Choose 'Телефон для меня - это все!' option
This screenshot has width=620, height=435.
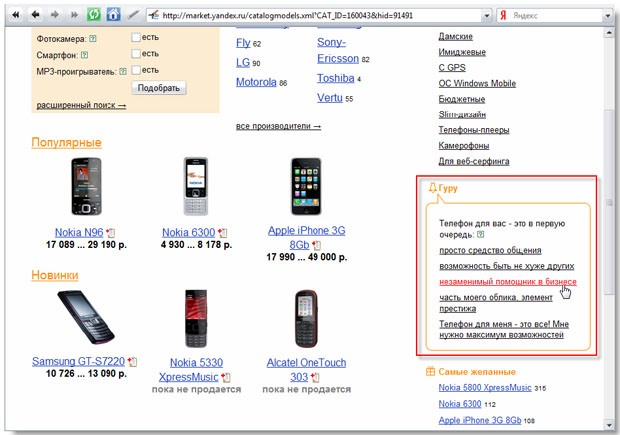(x=504, y=329)
